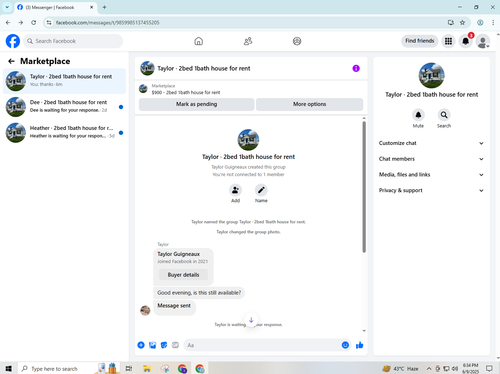Add people to the group chat
This screenshot has height=374, width=500.
[x=235, y=190]
